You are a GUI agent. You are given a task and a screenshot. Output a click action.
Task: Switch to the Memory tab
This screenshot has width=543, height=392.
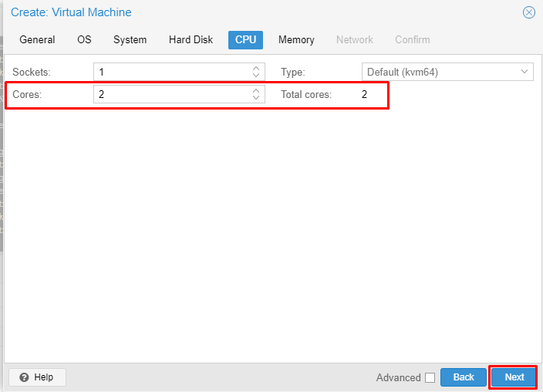pyautogui.click(x=296, y=39)
